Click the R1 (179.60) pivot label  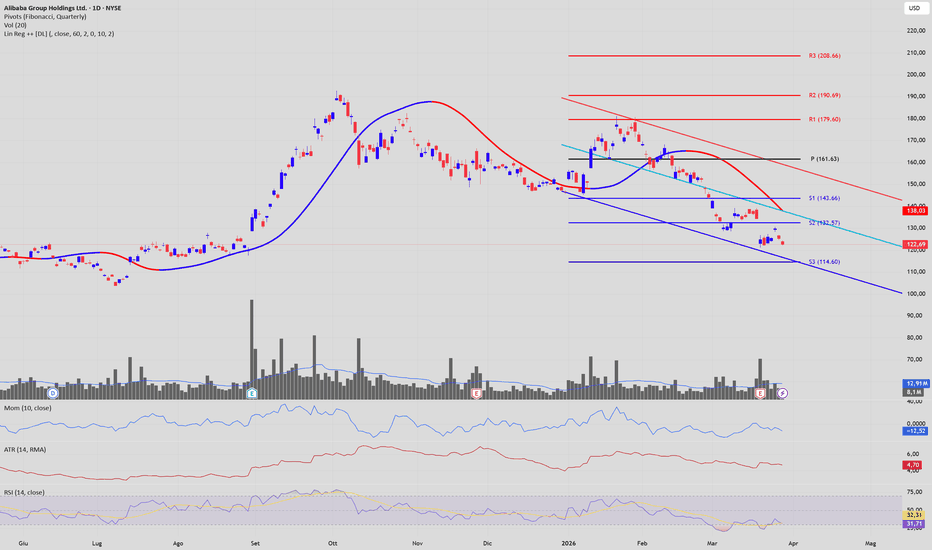(824, 119)
